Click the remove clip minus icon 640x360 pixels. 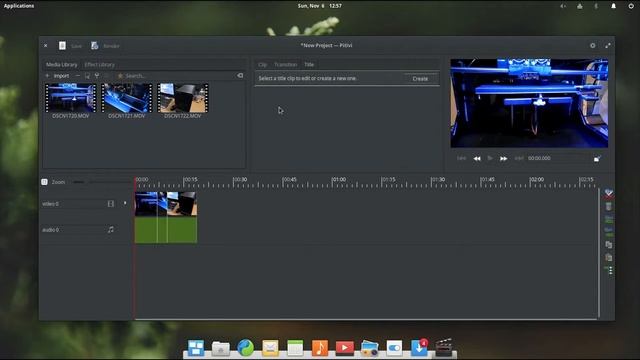point(78,76)
